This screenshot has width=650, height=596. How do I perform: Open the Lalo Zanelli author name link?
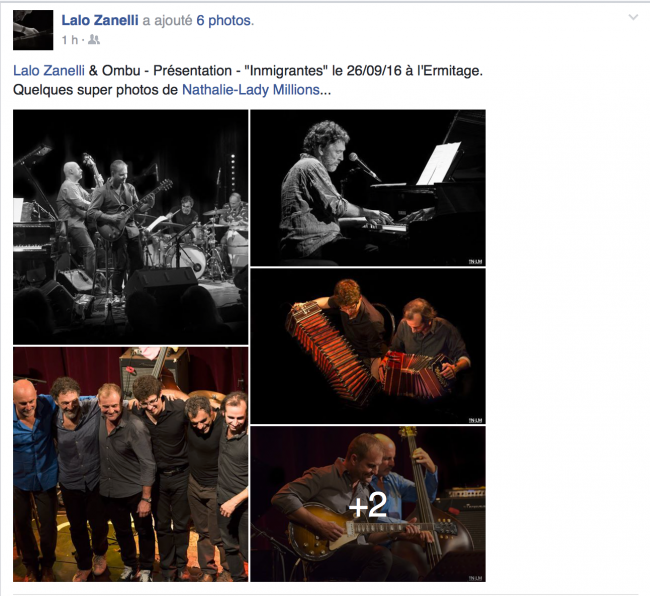[100, 20]
